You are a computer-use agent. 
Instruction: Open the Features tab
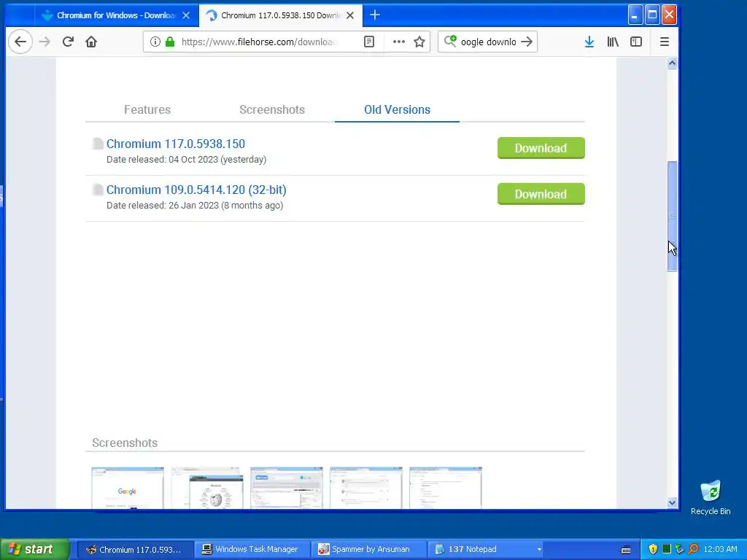(147, 109)
